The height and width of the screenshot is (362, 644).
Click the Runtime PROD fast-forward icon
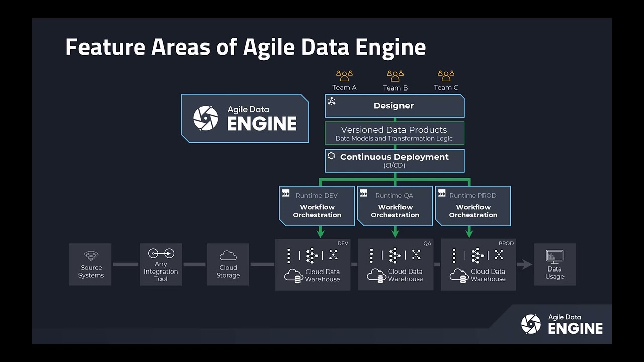coord(442,193)
